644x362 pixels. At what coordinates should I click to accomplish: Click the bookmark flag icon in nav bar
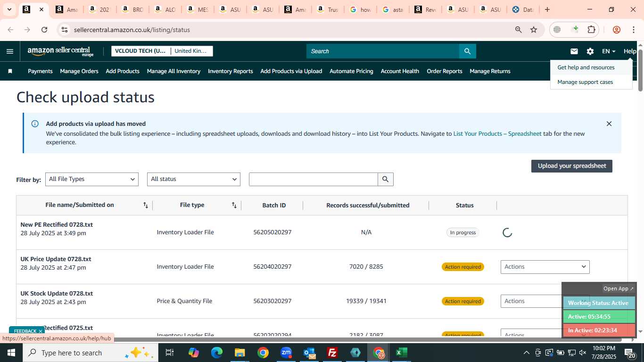10,71
